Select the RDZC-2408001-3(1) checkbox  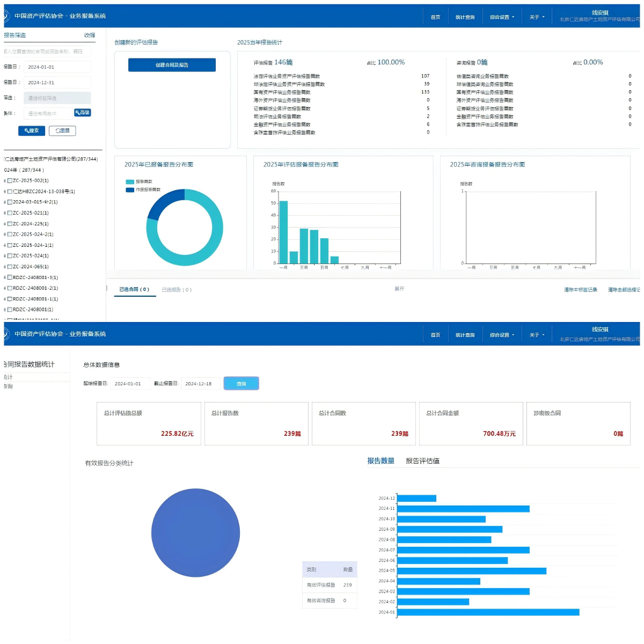(10, 277)
